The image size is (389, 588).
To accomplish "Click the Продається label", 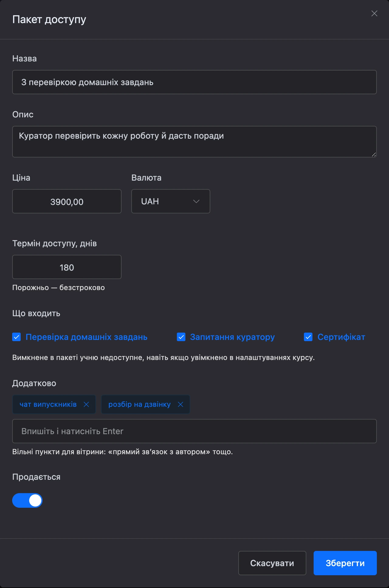I will pos(36,477).
